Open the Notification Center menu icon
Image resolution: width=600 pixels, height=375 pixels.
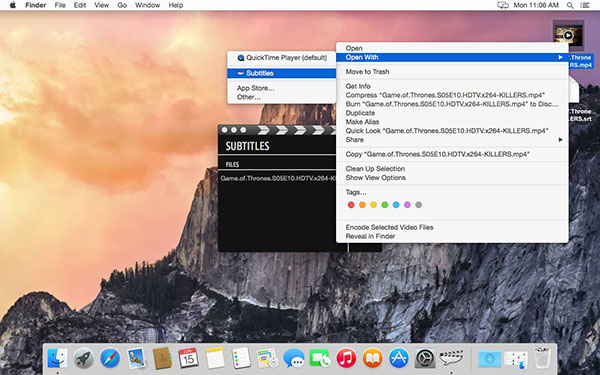(585, 5)
